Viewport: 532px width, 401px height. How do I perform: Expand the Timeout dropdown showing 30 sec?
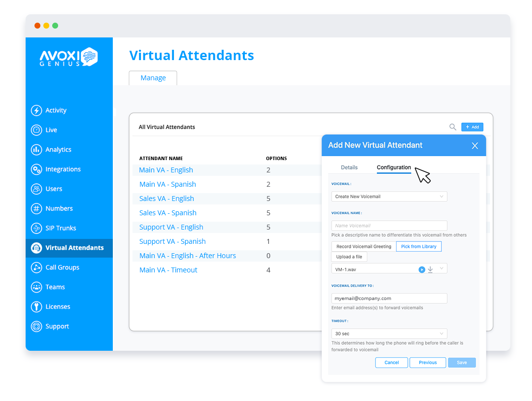(x=389, y=334)
